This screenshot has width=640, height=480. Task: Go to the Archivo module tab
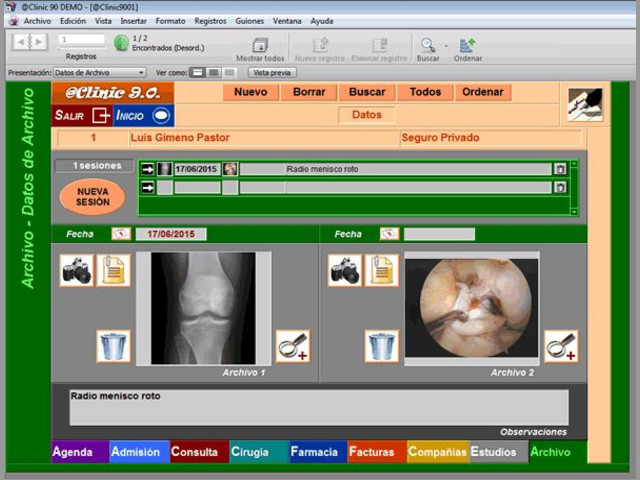(558, 451)
